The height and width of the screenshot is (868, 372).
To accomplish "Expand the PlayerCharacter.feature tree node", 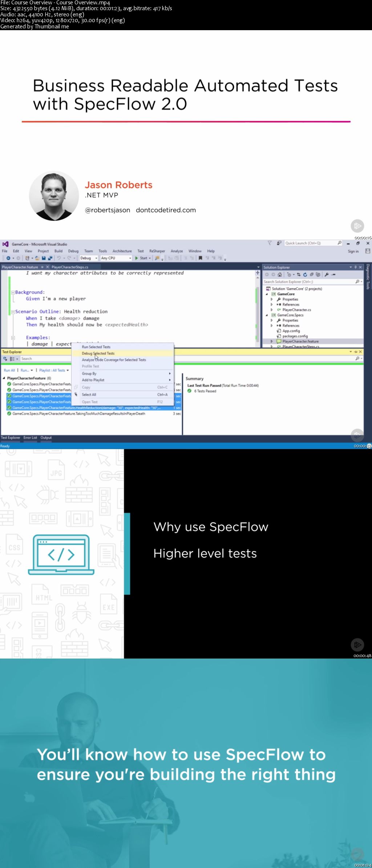I will 271,341.
